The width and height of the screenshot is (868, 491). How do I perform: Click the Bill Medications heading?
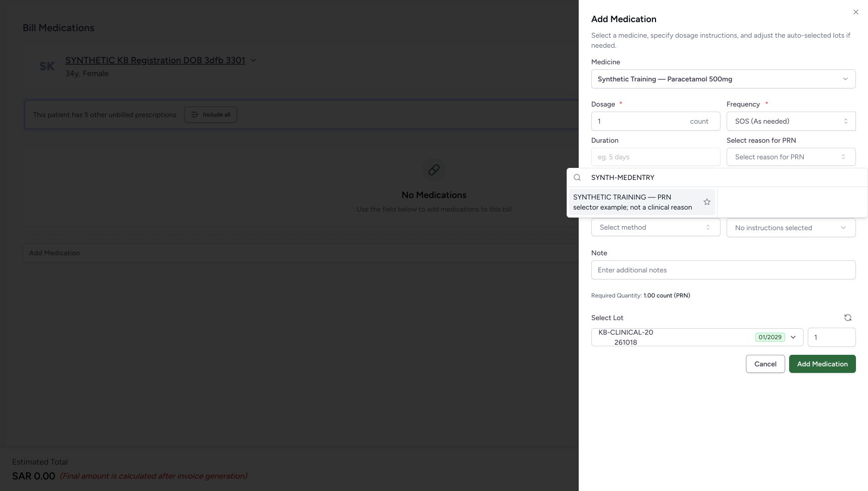tap(58, 28)
